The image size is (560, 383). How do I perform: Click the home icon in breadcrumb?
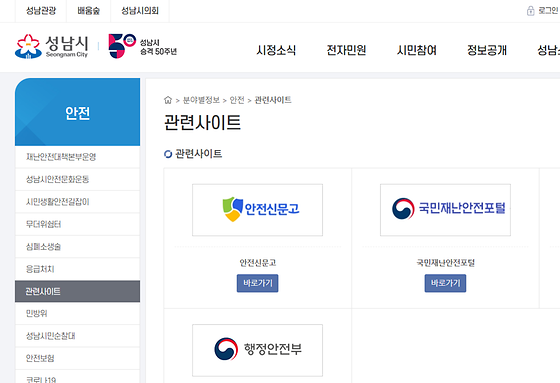coord(168,100)
